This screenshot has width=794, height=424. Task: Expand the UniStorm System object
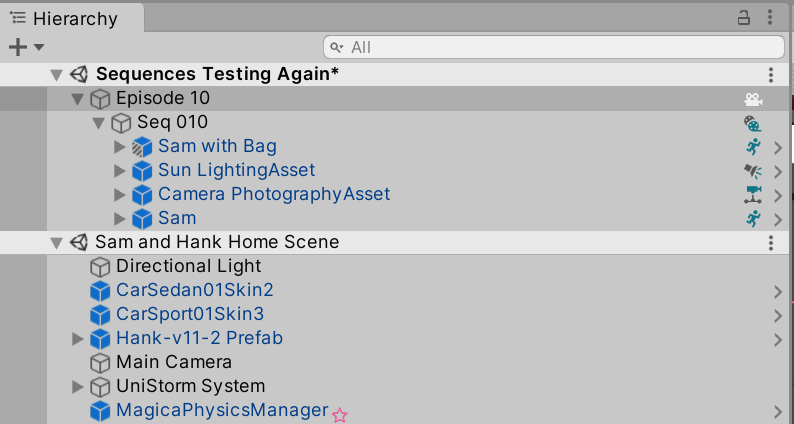(77, 388)
